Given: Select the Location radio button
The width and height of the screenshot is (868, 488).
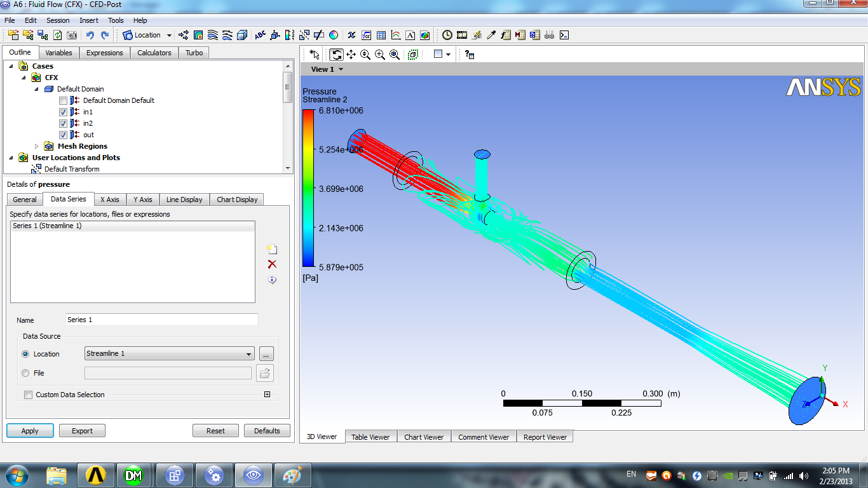Looking at the screenshot, I should pyautogui.click(x=25, y=354).
